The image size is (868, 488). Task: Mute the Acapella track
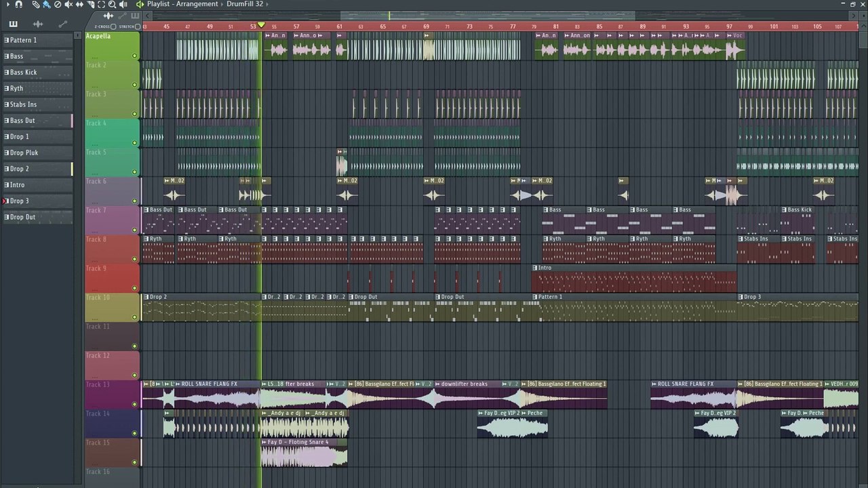click(134, 56)
